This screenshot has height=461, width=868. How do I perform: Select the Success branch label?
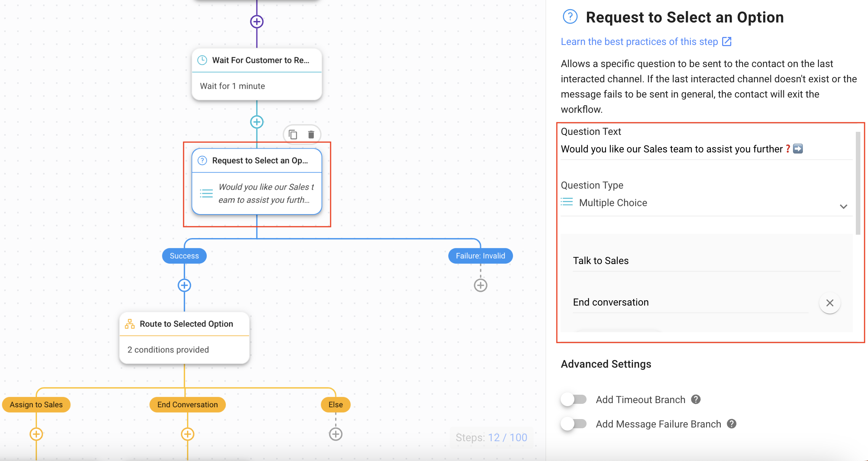184,256
